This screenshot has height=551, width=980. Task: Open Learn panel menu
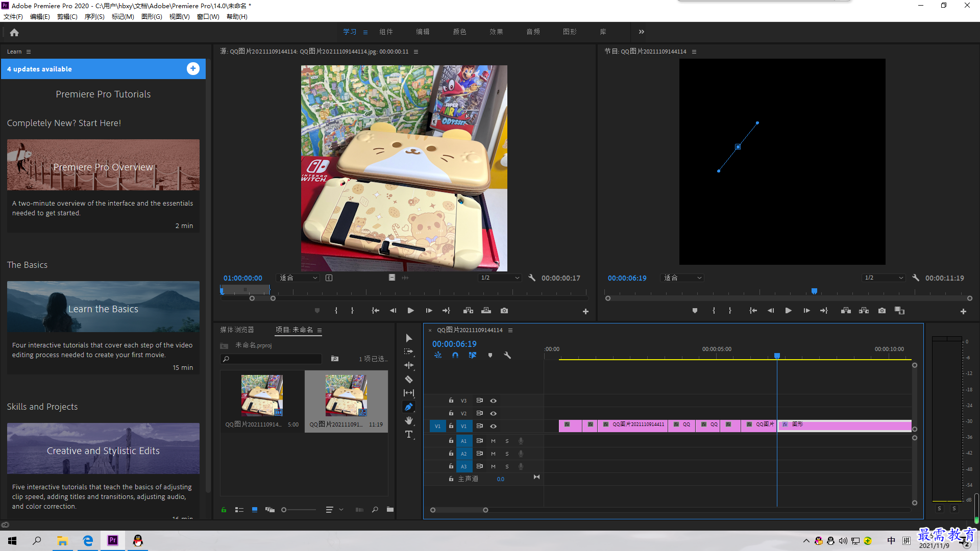click(x=29, y=52)
